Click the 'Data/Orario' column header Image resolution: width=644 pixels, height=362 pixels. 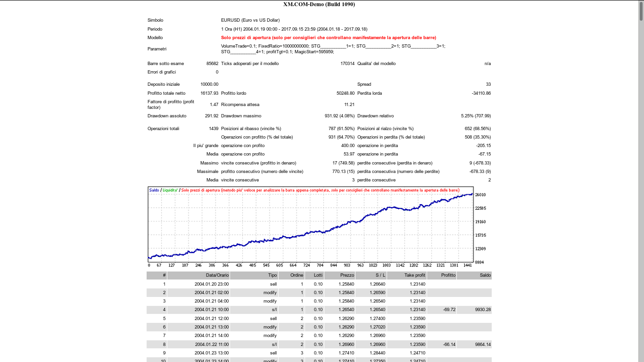(x=198, y=275)
